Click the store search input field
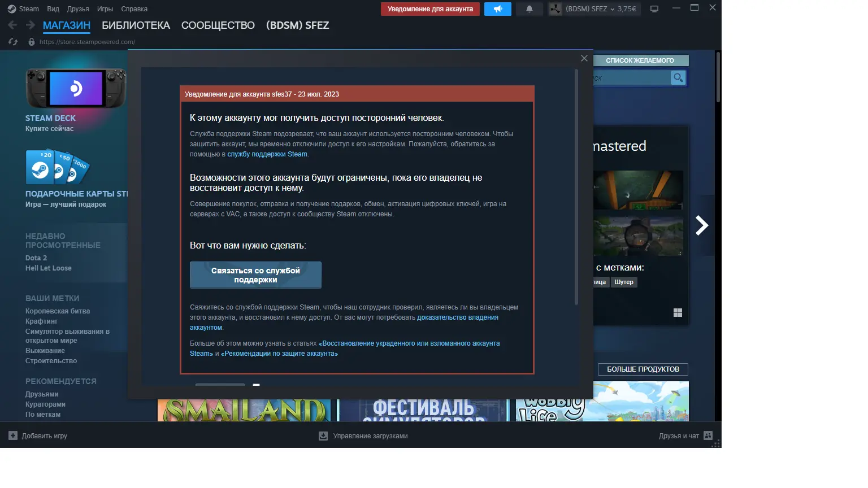 (x=631, y=78)
